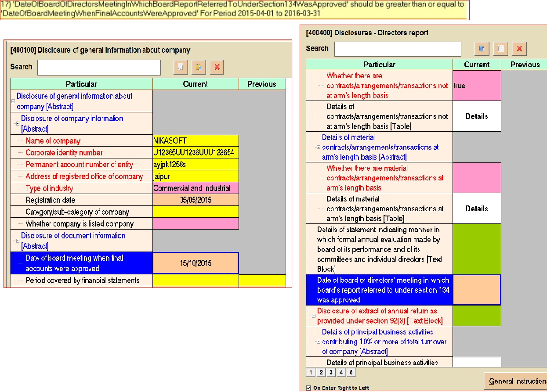Click the copy icon in Directors report panel
Viewport: 547px width, 392px height.
pos(482,49)
